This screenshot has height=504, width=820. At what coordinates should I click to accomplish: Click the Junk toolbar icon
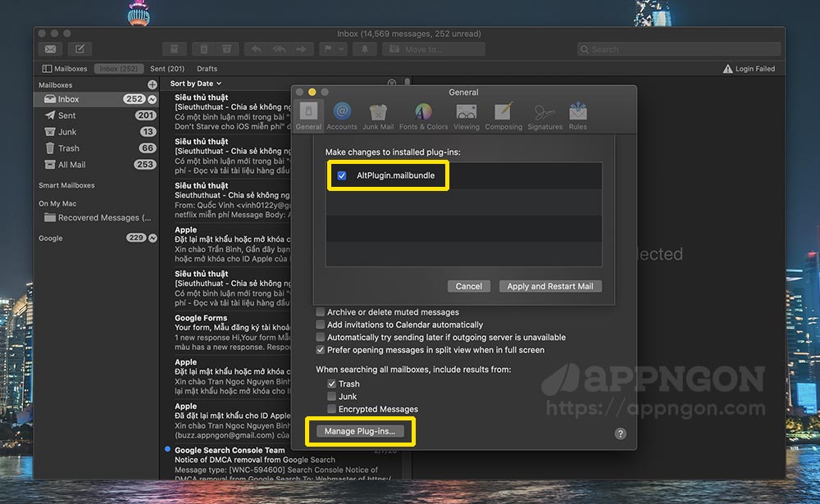[x=227, y=49]
